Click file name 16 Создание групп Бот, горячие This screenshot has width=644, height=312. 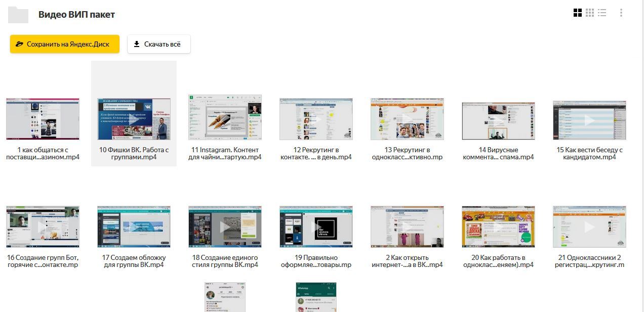click(x=43, y=261)
